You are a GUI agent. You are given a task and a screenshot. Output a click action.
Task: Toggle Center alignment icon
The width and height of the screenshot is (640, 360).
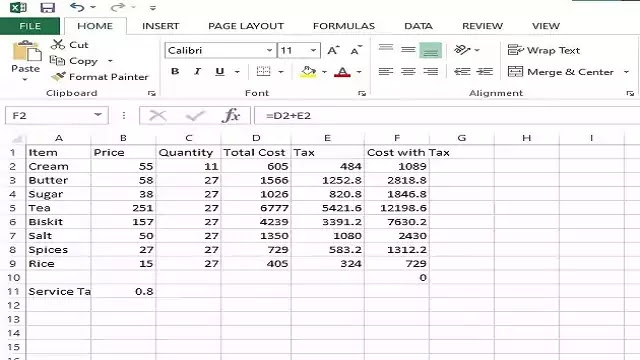[x=408, y=72]
